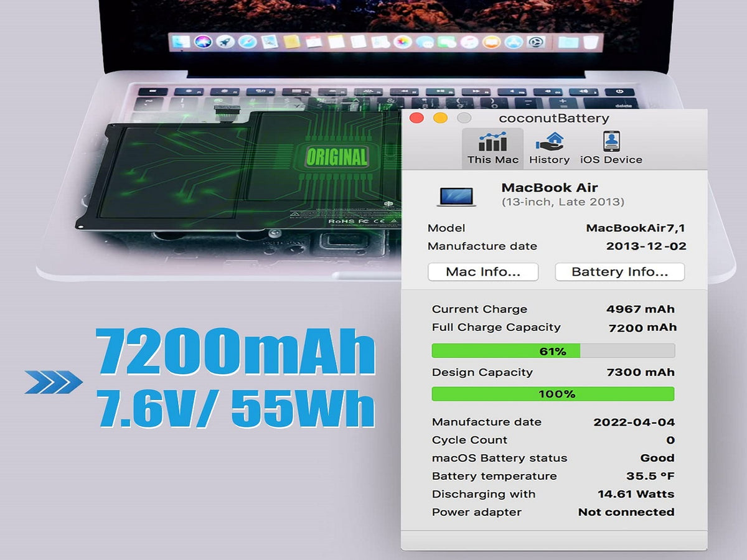The image size is (747, 560).
Task: Open the iOS Device tab
Action: [611, 148]
